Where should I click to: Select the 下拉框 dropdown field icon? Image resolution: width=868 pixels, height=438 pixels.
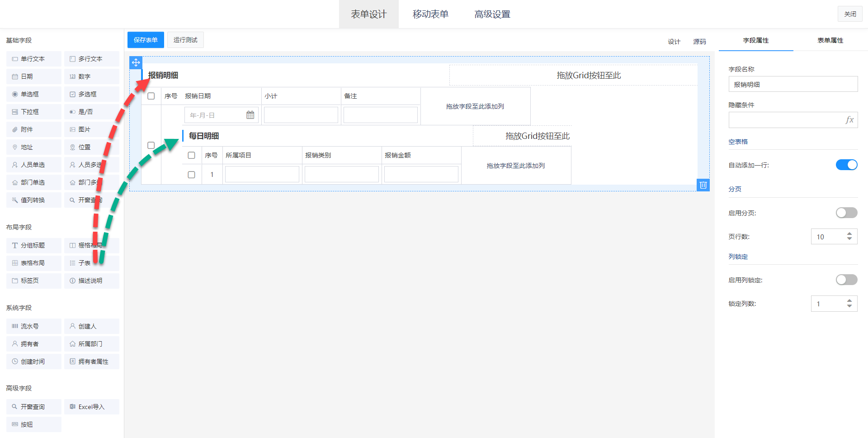pyautogui.click(x=15, y=112)
